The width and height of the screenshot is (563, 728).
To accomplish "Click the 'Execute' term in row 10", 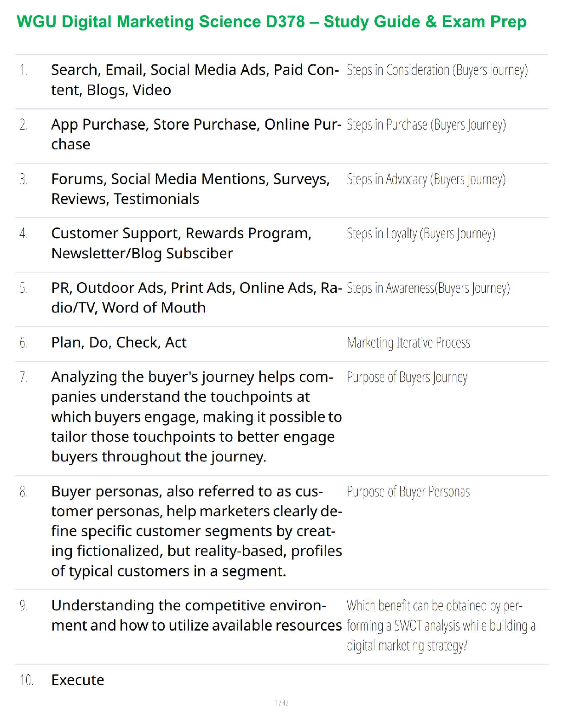I will pos(78,680).
